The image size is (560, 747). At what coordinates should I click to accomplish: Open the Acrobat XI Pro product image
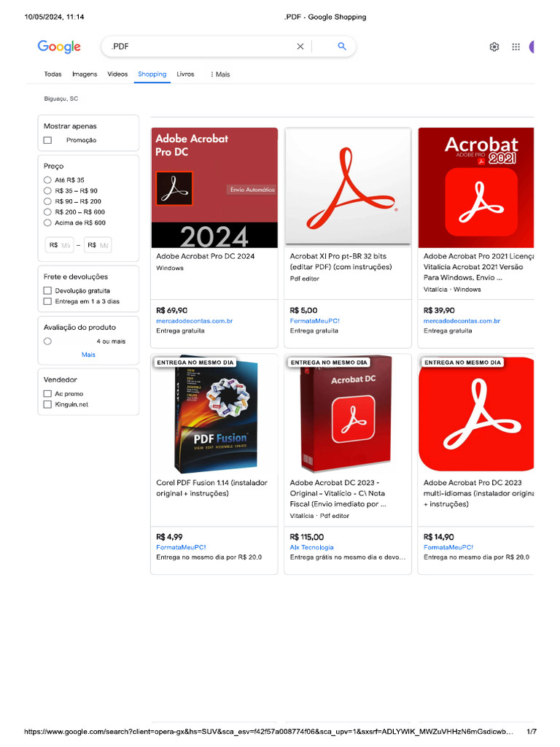(348, 187)
